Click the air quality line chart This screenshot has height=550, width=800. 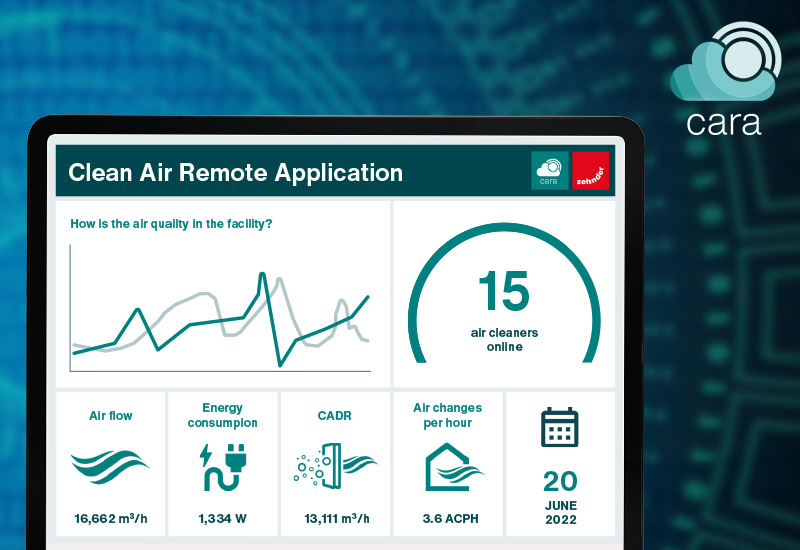point(221,310)
